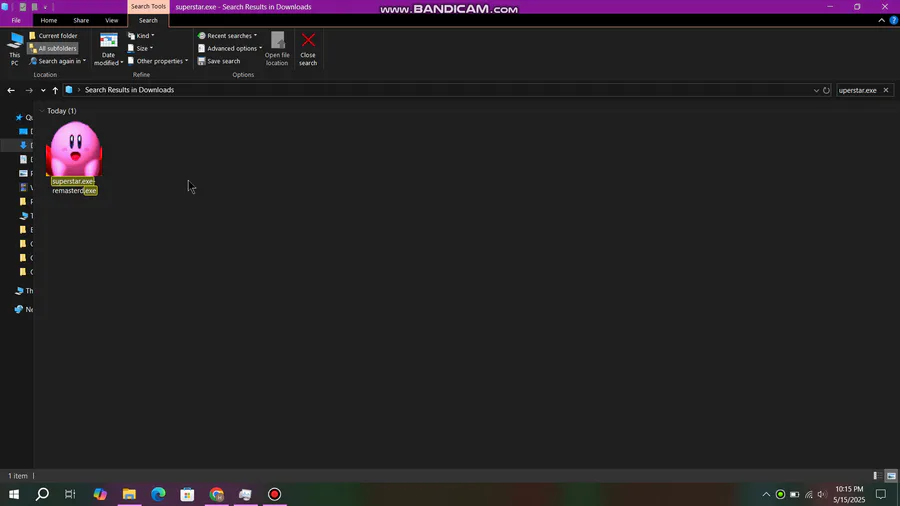Image resolution: width=900 pixels, height=506 pixels.
Task: Select This PC search location icon
Action: click(14, 49)
